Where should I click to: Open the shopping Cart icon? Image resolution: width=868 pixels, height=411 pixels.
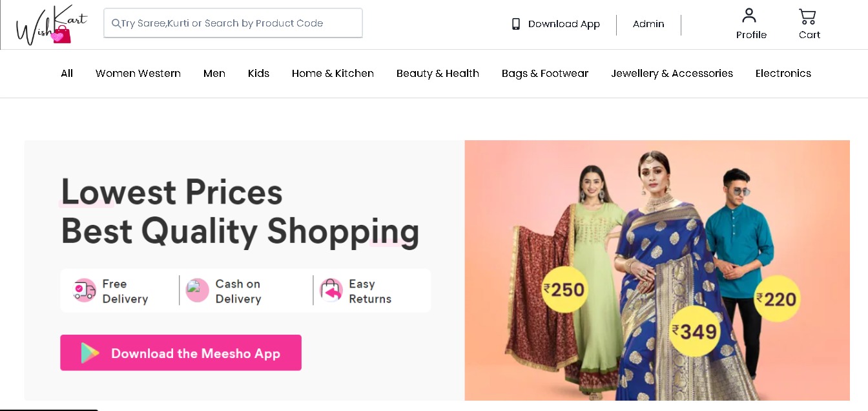809,15
